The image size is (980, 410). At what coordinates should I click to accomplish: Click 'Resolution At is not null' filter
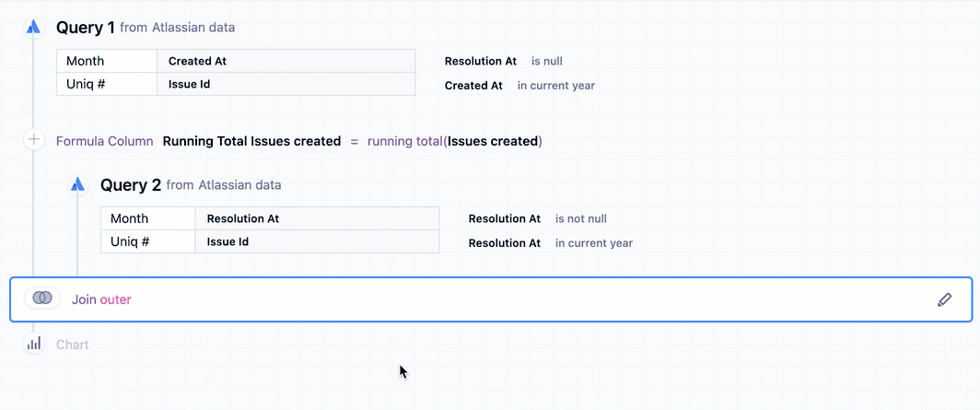[x=538, y=218]
